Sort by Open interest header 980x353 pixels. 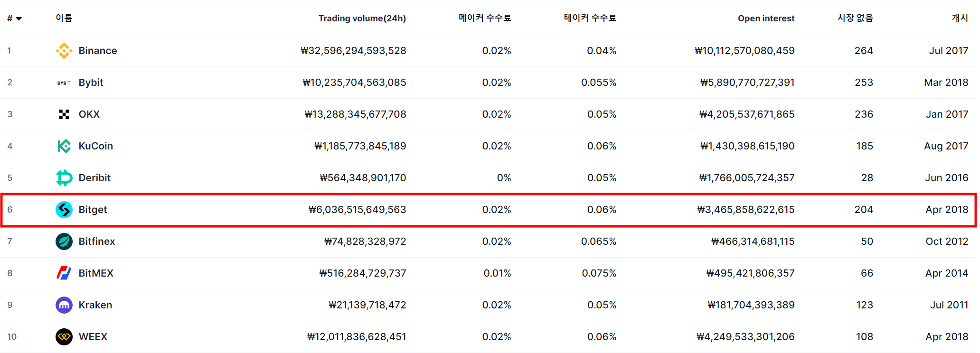[766, 19]
